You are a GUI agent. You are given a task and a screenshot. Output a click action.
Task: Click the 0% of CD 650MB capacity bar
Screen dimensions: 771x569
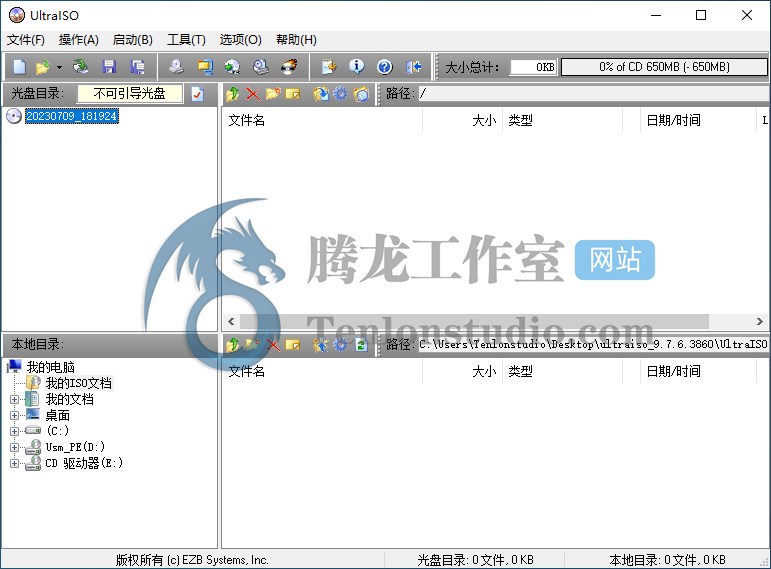coord(664,67)
